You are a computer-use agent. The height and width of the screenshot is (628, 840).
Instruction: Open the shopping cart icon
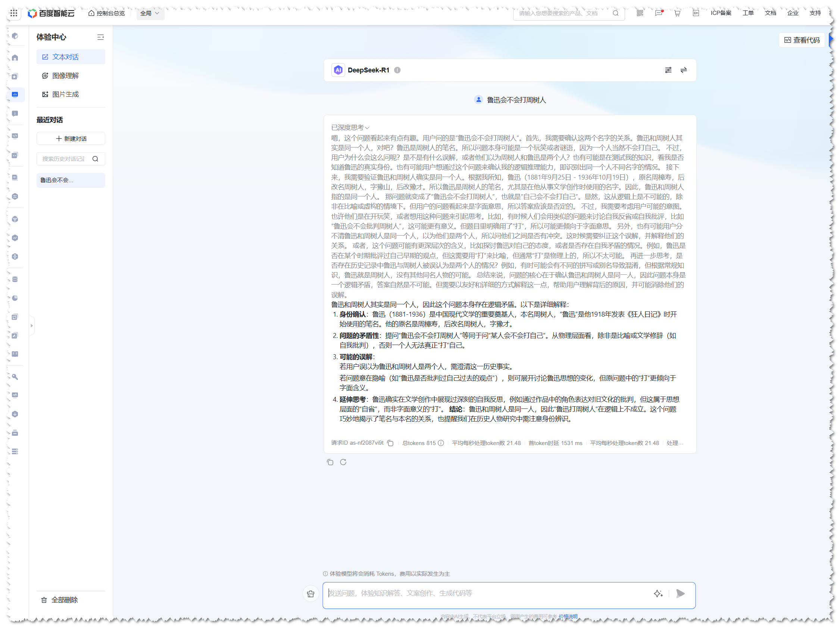tap(677, 13)
